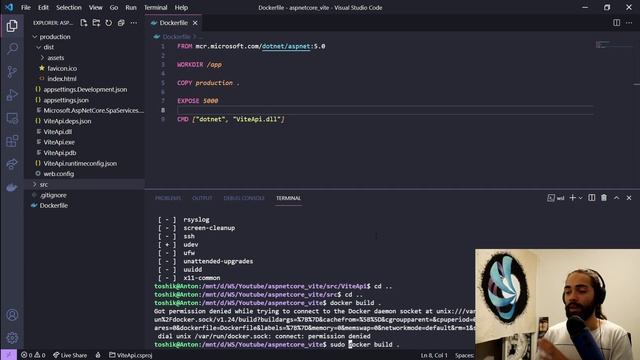Close the terminal panel
Viewport: 640px width, 360px height.
coord(629,198)
